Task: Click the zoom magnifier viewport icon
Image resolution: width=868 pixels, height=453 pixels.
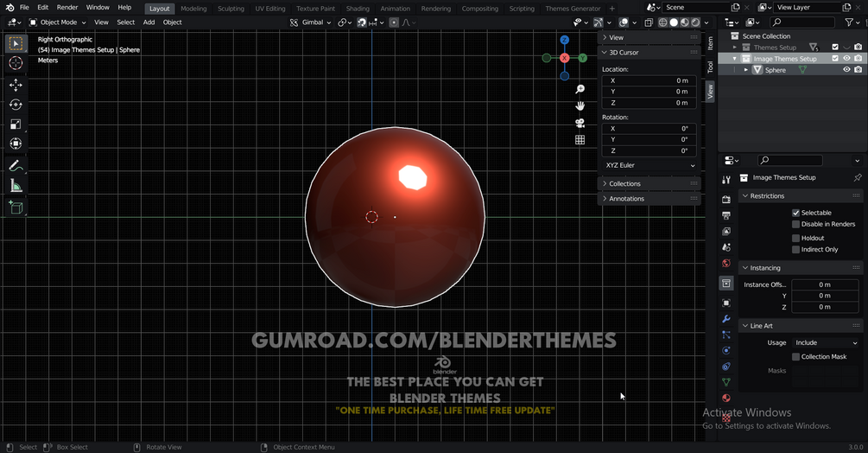Action: pyautogui.click(x=580, y=89)
